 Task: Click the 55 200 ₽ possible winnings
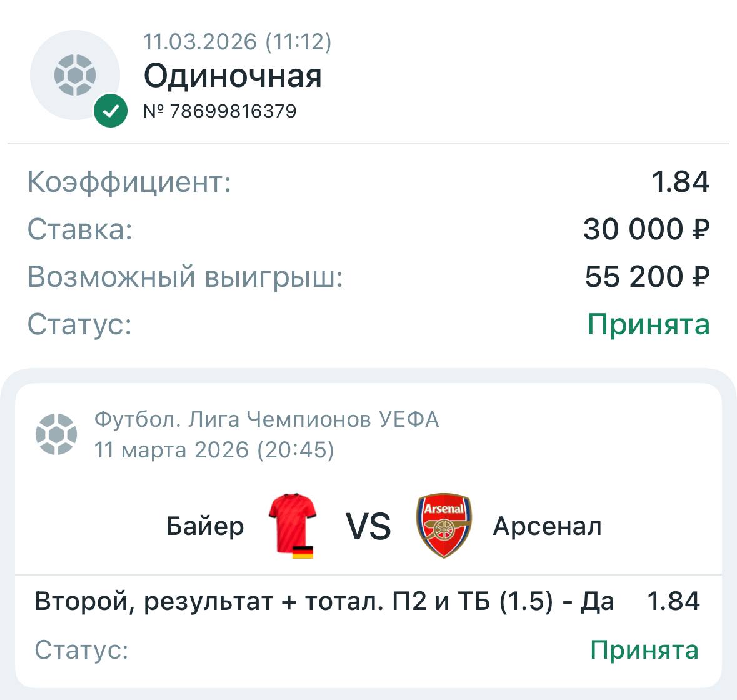[647, 277]
